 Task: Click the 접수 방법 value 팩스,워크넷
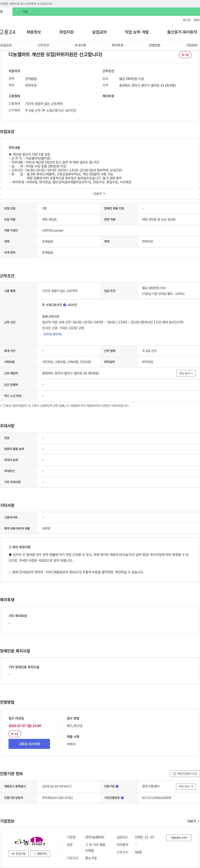click(x=75, y=726)
